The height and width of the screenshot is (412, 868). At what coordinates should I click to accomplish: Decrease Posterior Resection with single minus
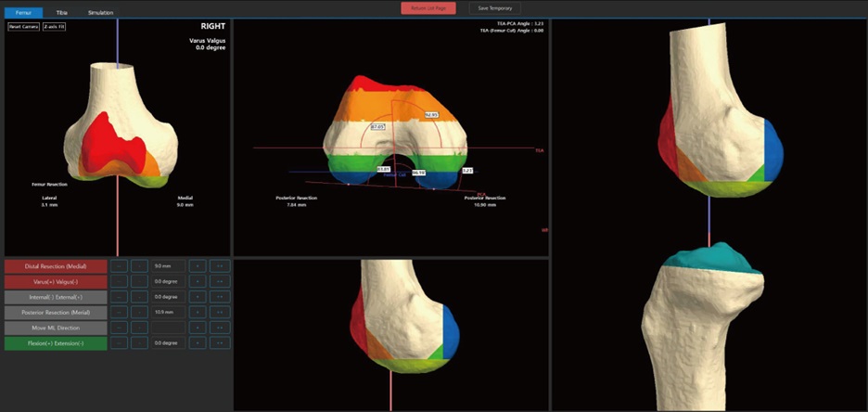(x=139, y=313)
